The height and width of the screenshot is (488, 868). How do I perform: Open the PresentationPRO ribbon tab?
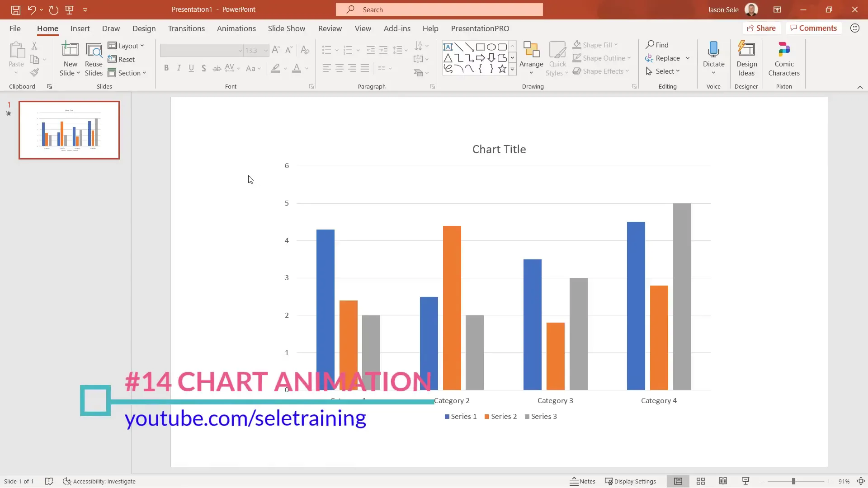480,28
